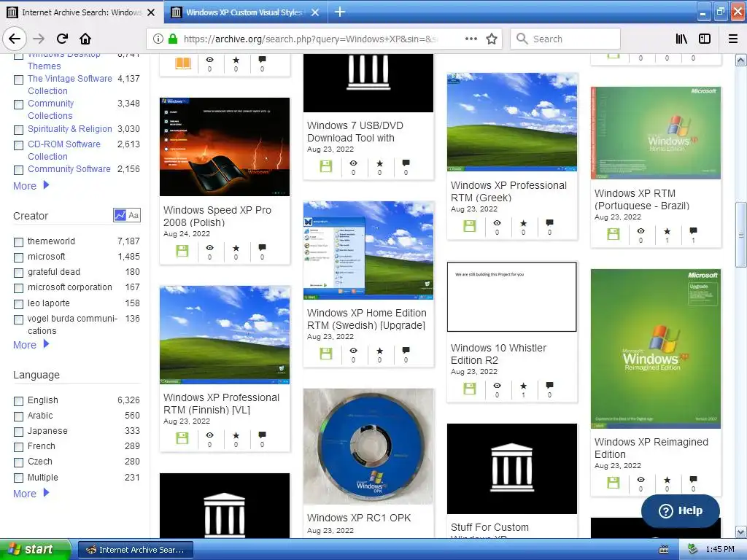Click the page vertical scrollbar thumb

[740, 235]
